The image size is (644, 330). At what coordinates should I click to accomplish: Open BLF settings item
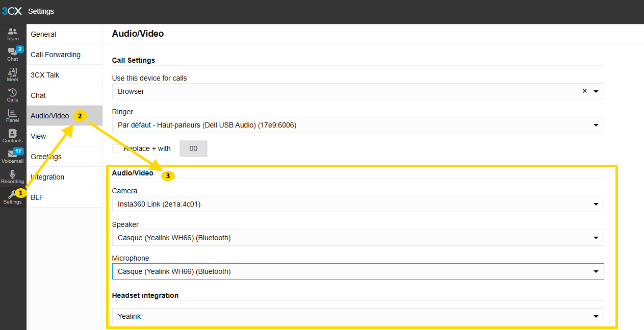click(x=65, y=197)
